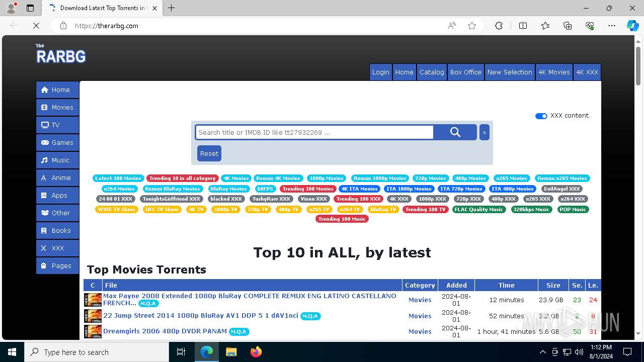Open Edge Settings and more menu
644x362 pixels.
612,26
